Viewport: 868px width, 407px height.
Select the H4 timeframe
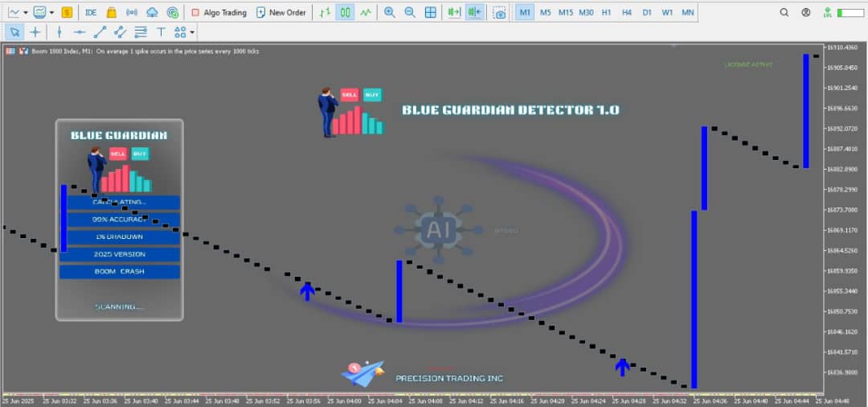point(627,12)
